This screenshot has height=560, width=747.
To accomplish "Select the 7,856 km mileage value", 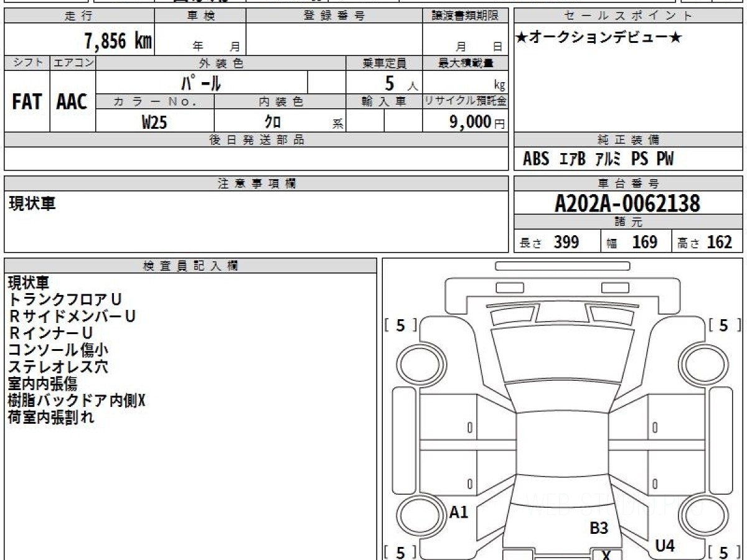I will pos(118,42).
